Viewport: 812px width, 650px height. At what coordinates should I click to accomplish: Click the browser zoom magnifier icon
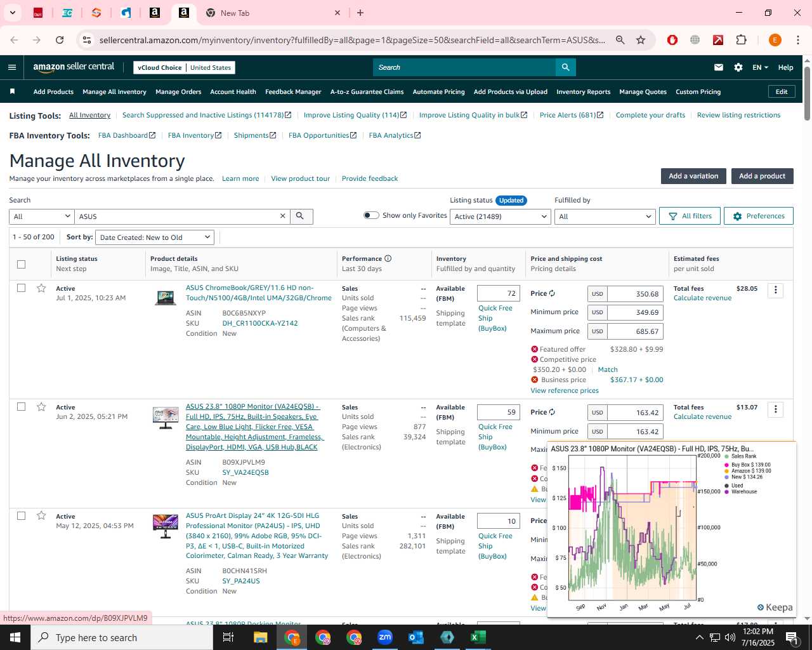pos(620,40)
